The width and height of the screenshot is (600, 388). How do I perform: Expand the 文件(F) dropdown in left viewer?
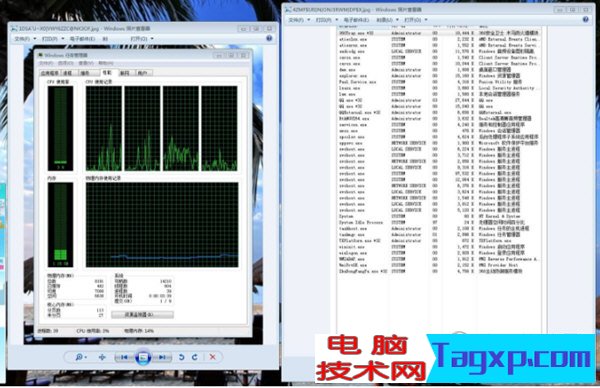pyautogui.click(x=25, y=39)
